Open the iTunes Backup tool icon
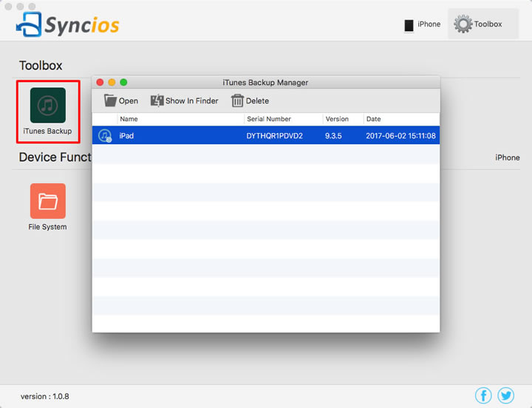532x408 pixels. pos(48,105)
